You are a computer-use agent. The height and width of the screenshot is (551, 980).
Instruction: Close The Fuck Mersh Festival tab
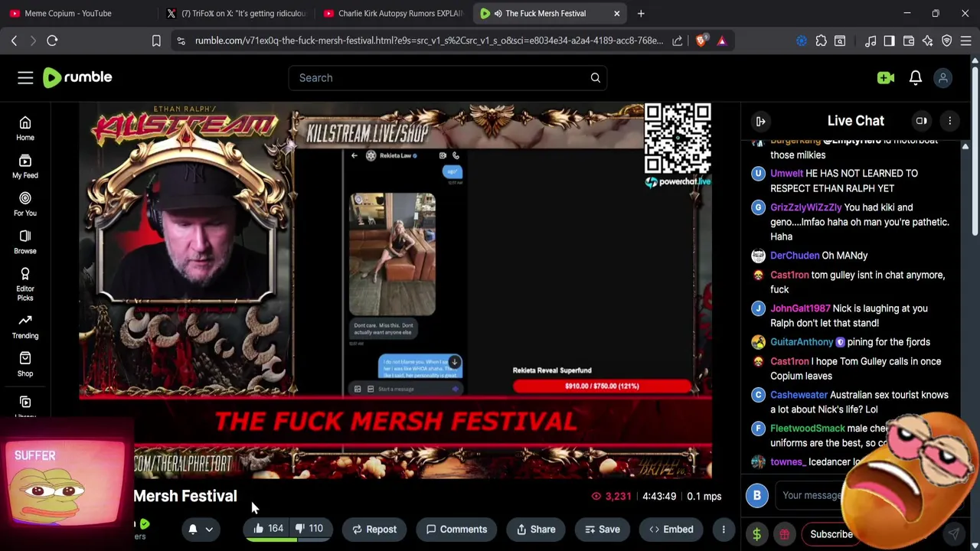click(x=616, y=13)
